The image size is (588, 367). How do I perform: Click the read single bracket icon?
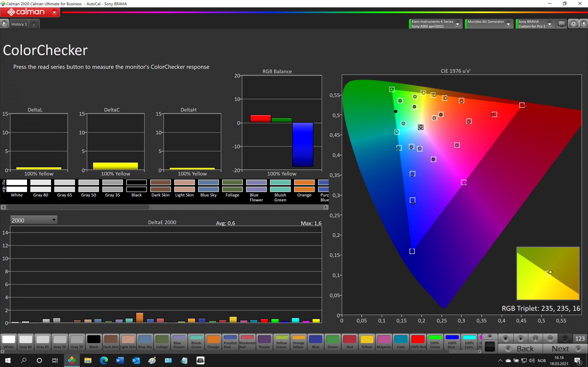tap(535, 338)
